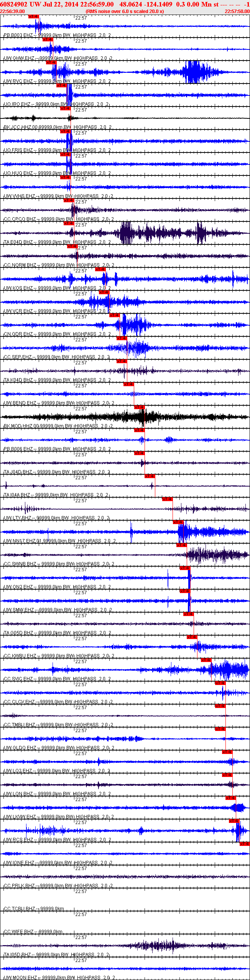250x980 pixels.
Task: Click the 'UW RCS EHZ' station label
Action: point(18,840)
